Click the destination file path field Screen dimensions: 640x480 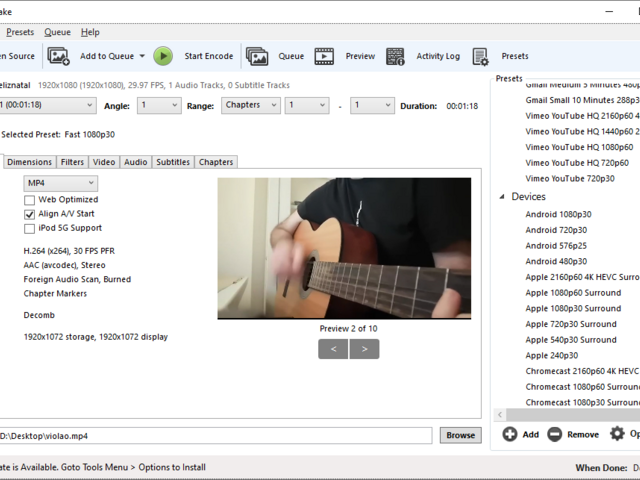pos(215,435)
